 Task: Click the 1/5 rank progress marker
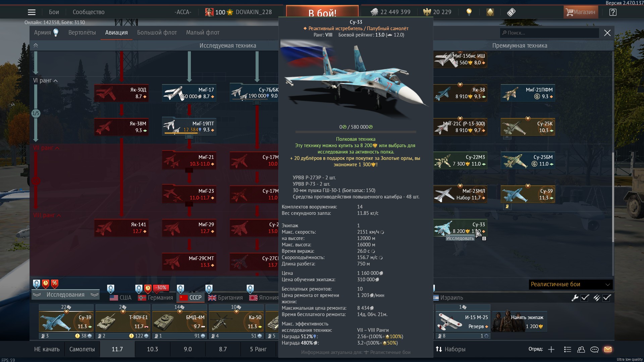tap(36, 113)
